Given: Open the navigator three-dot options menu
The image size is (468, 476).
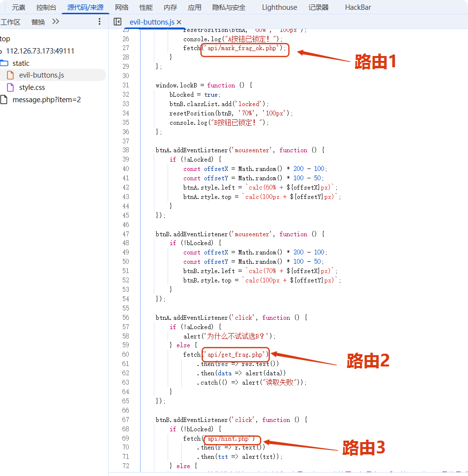Looking at the screenshot, I should coord(100,22).
